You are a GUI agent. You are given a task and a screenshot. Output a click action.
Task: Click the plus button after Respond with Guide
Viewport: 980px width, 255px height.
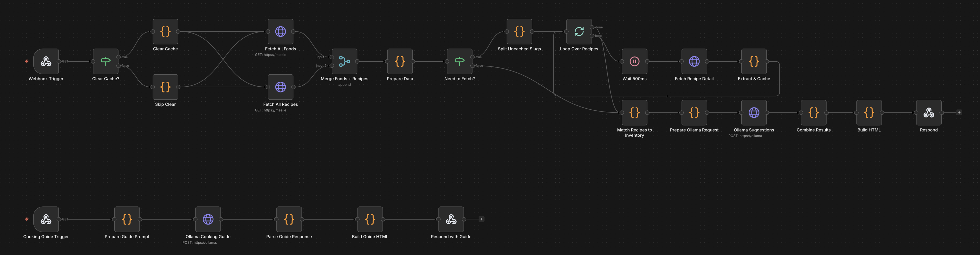point(481,219)
